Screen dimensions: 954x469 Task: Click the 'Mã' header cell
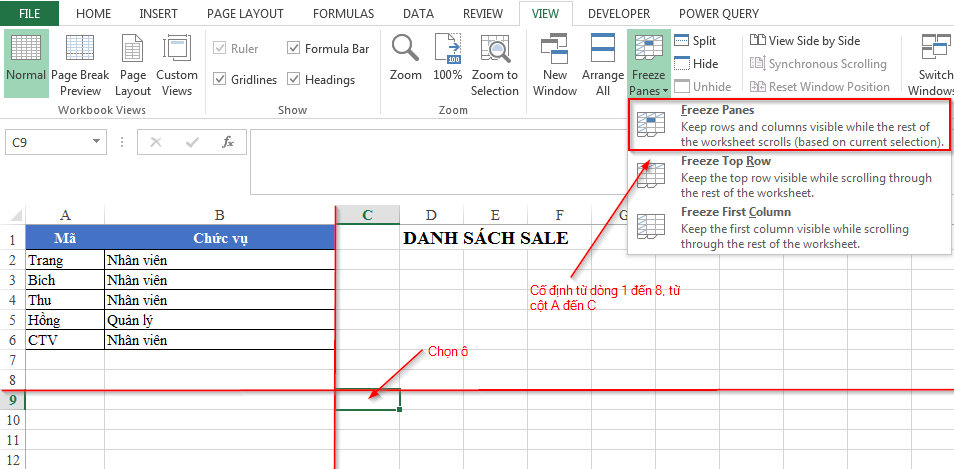point(65,238)
